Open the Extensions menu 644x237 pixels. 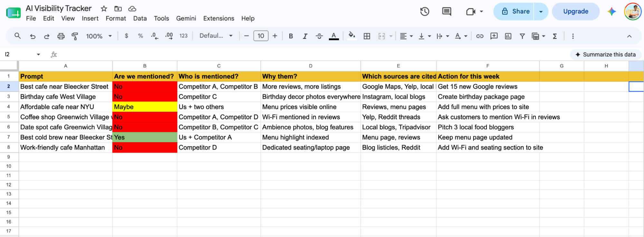[219, 18]
